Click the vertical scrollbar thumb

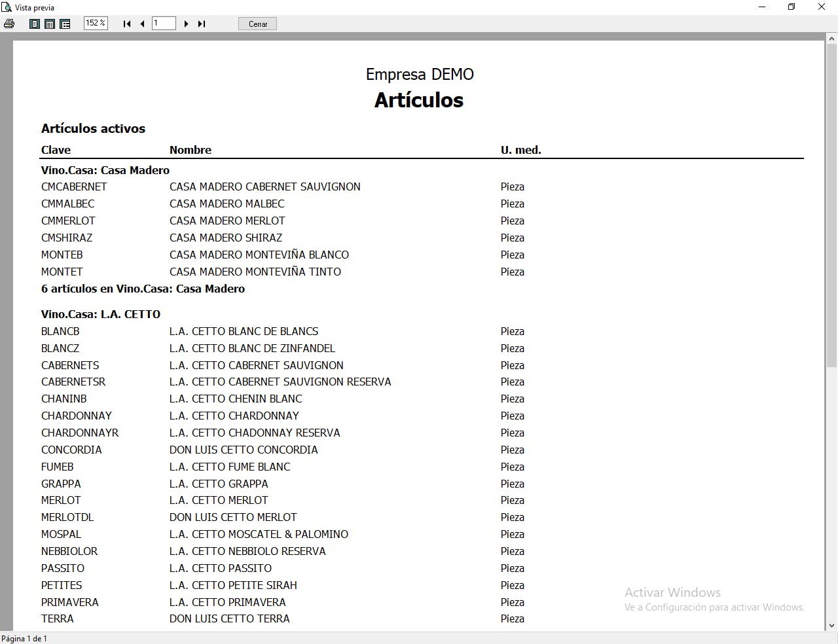[x=831, y=206]
